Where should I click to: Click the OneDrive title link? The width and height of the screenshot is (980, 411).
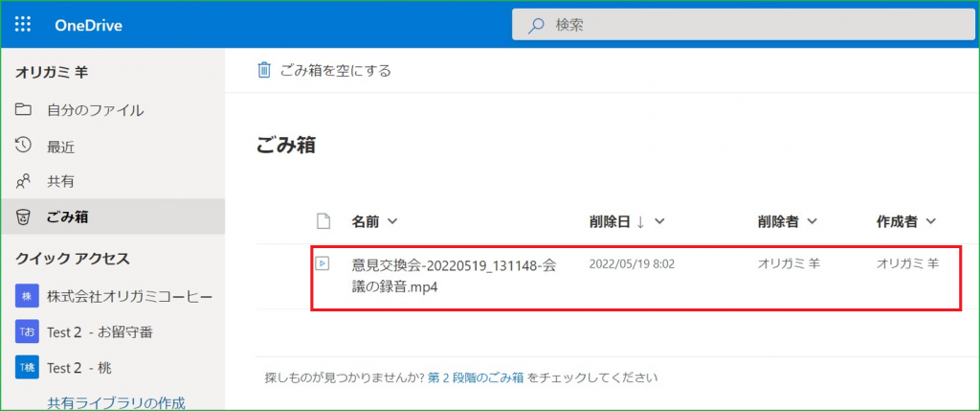pyautogui.click(x=88, y=26)
